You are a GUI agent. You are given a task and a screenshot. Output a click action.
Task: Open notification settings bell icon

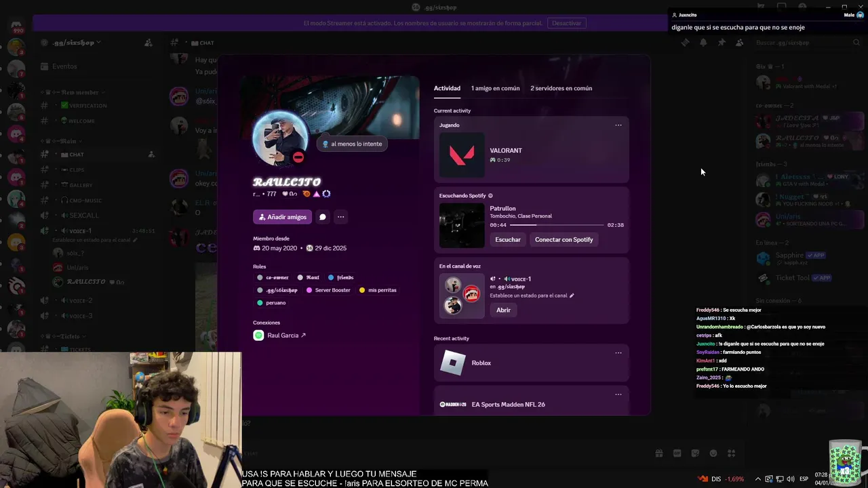703,43
